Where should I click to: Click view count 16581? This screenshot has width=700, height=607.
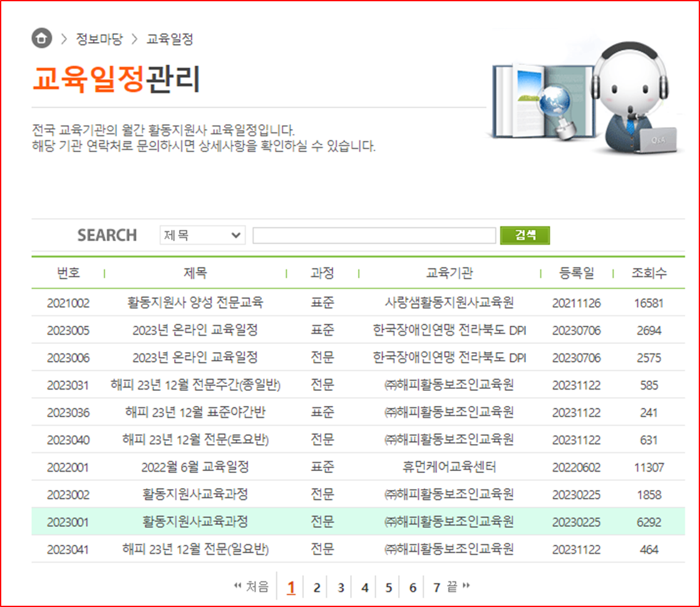tap(649, 303)
